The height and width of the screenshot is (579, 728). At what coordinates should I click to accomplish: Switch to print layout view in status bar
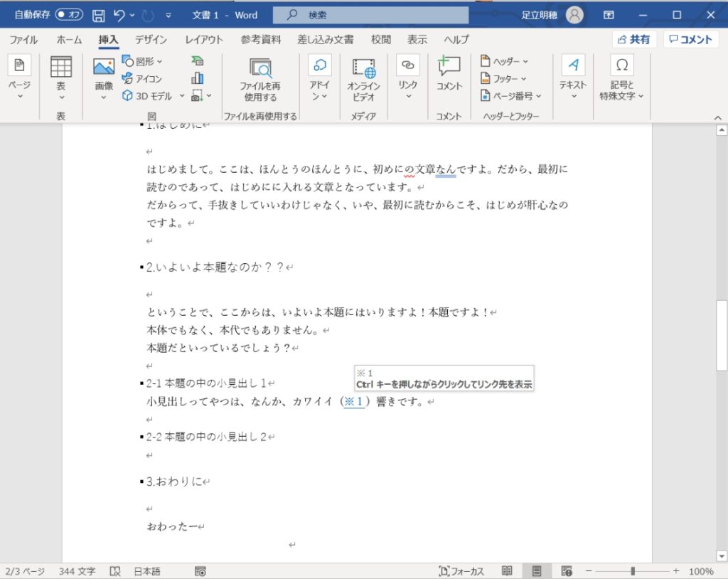537,570
